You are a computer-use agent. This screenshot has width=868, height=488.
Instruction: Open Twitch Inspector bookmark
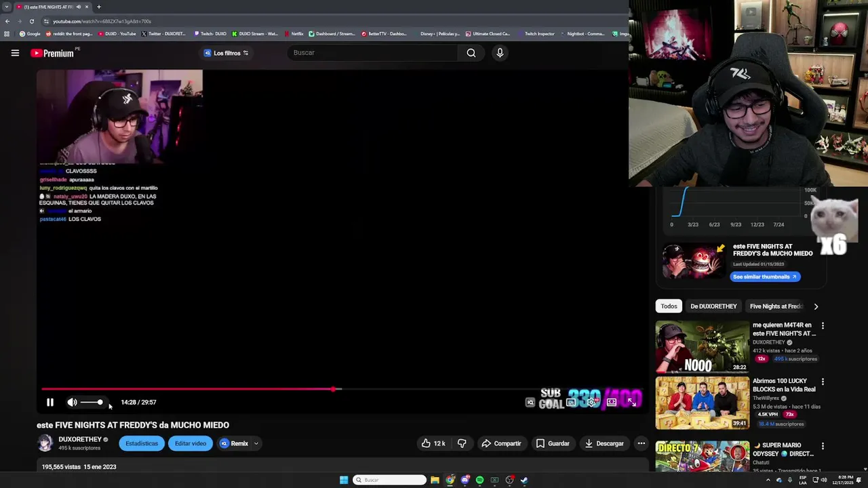pos(536,34)
